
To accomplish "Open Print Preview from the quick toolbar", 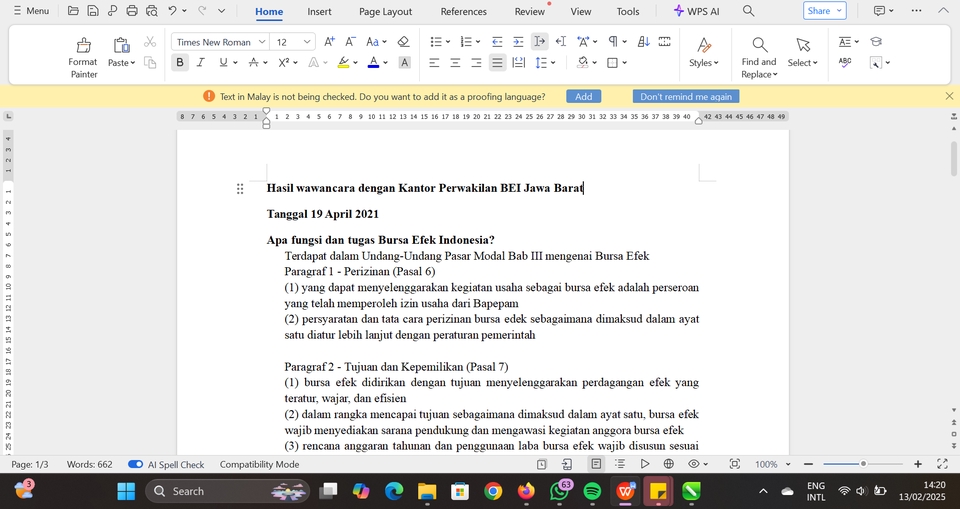I will (152, 10).
